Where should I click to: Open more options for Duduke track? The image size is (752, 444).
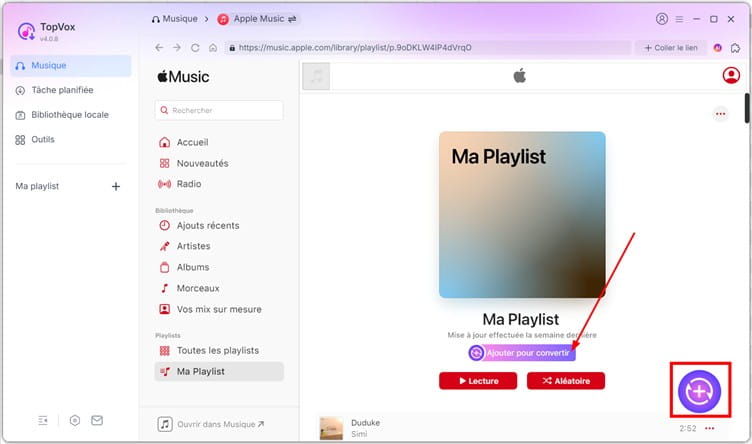point(710,428)
